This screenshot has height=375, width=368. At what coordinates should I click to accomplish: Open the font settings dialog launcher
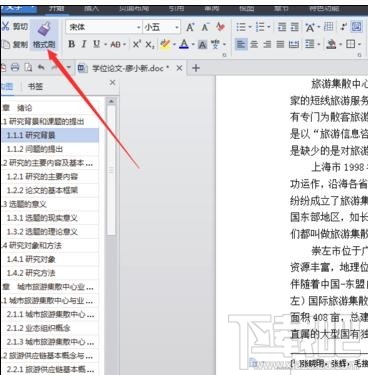click(x=224, y=55)
